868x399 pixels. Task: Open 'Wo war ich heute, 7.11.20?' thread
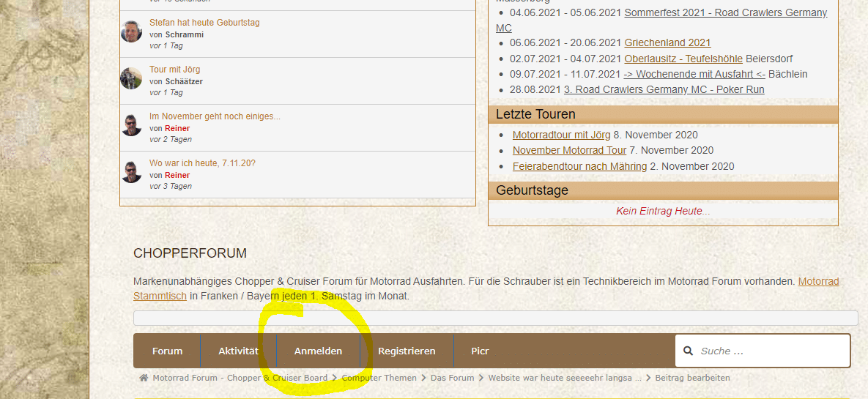point(204,163)
